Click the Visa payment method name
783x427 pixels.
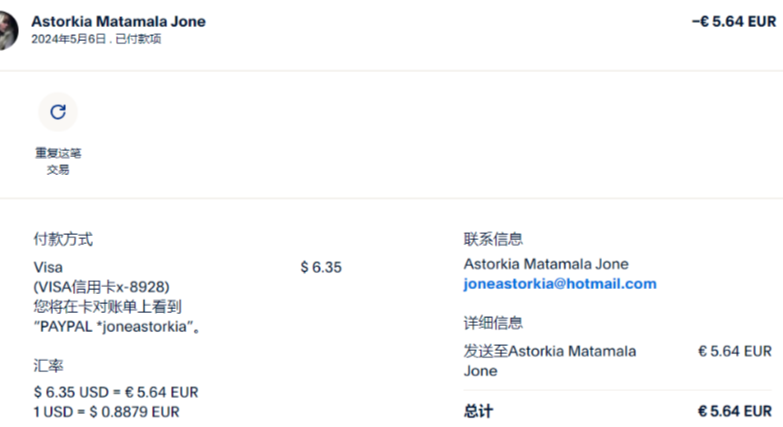48,267
